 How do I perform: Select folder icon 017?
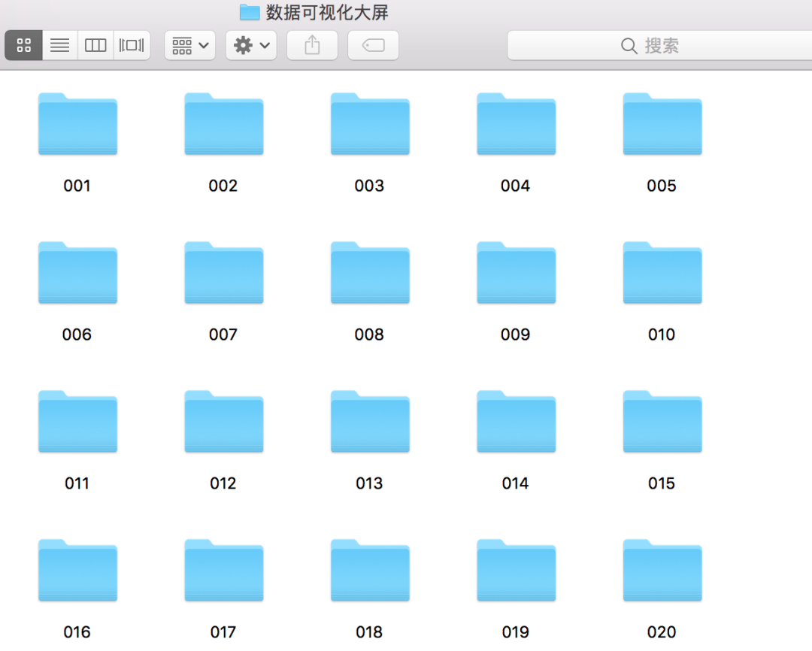pos(224,571)
